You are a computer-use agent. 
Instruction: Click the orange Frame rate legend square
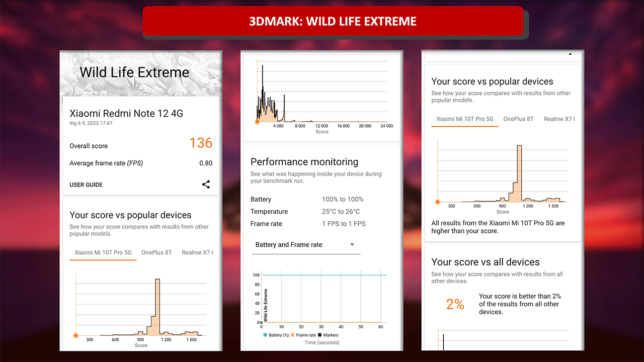[293, 335]
